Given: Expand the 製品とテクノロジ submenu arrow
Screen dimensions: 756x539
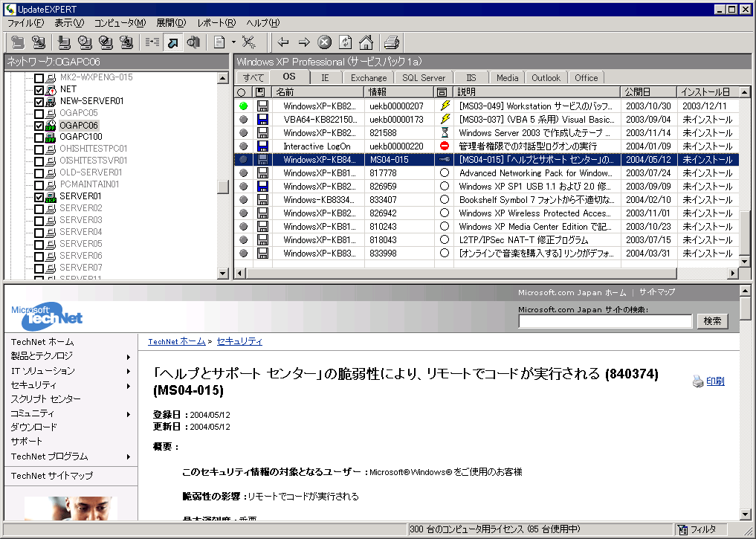Looking at the screenshot, I should (129, 358).
